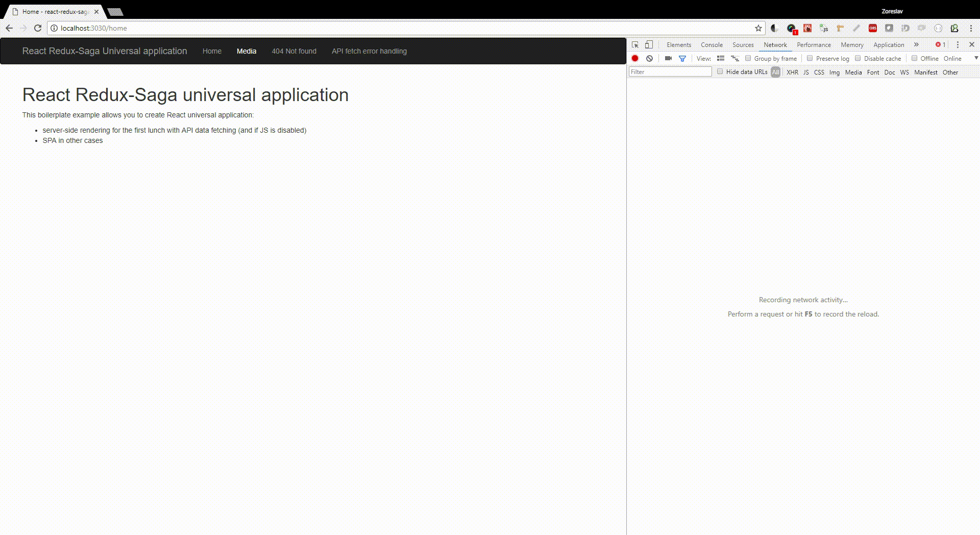
Task: Enable Preserve log checkbox
Action: coord(810,58)
